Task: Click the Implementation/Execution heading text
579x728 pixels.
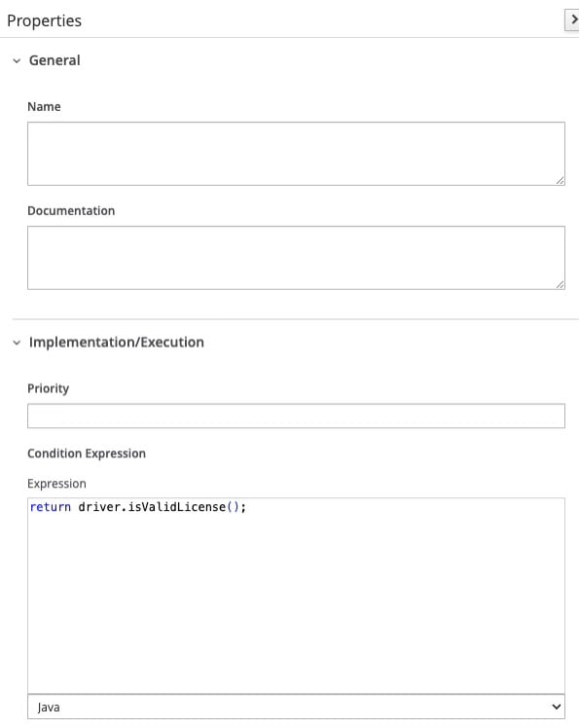Action: tap(117, 343)
